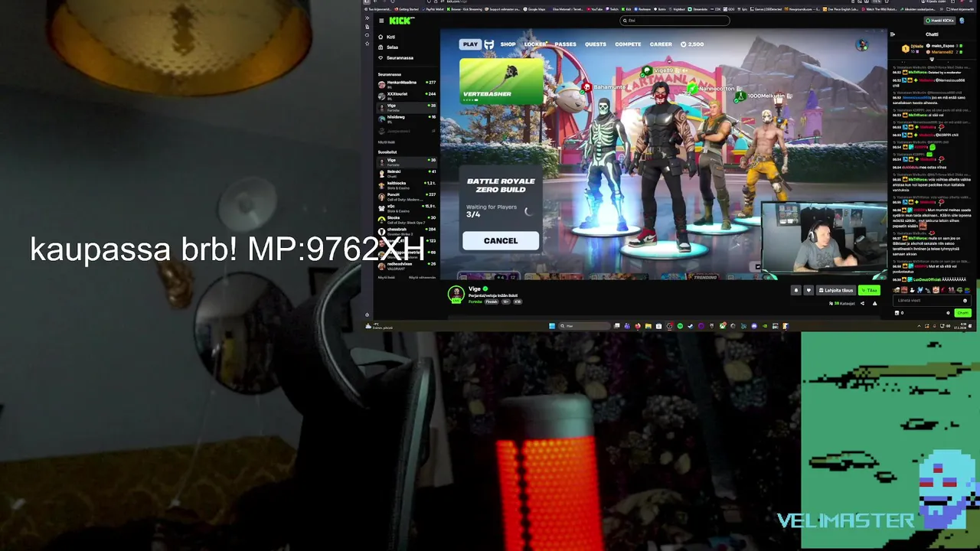Click the Lähetä viesti chat input

(932, 301)
